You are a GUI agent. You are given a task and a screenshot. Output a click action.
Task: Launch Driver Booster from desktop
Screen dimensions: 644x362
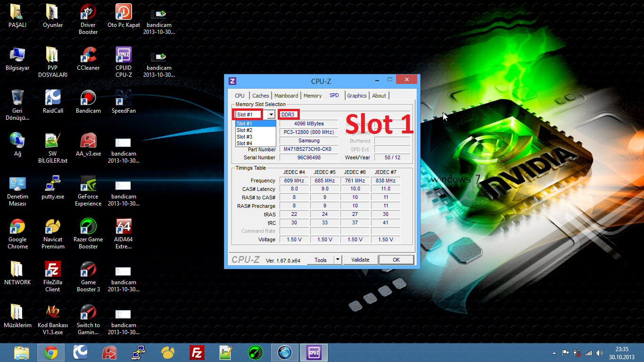pyautogui.click(x=88, y=19)
